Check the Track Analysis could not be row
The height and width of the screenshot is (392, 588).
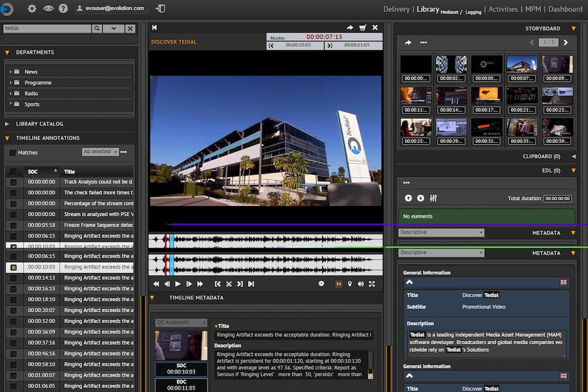click(14, 182)
